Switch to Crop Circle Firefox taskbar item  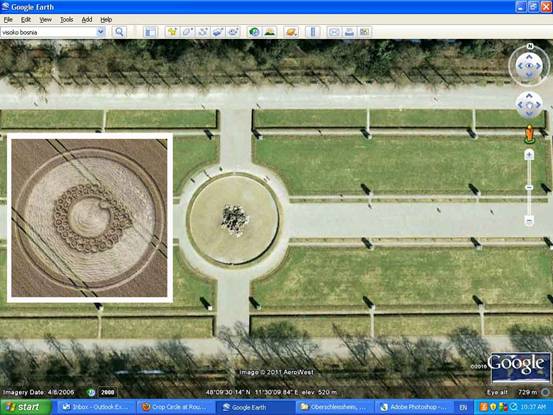[175, 407]
